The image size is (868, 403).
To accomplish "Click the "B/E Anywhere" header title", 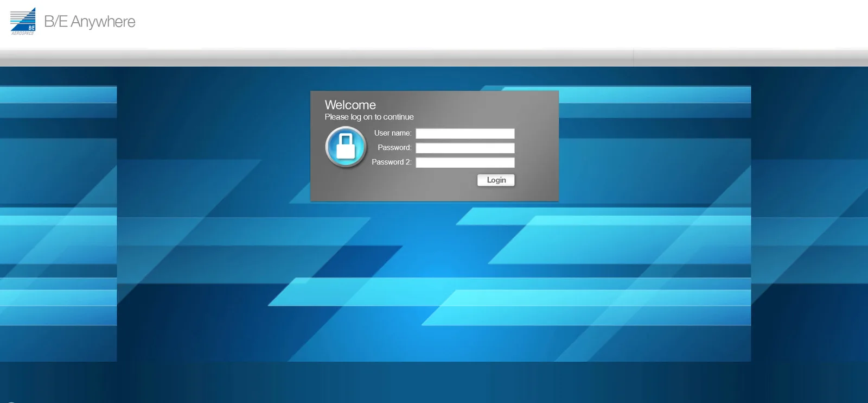I will (90, 22).
